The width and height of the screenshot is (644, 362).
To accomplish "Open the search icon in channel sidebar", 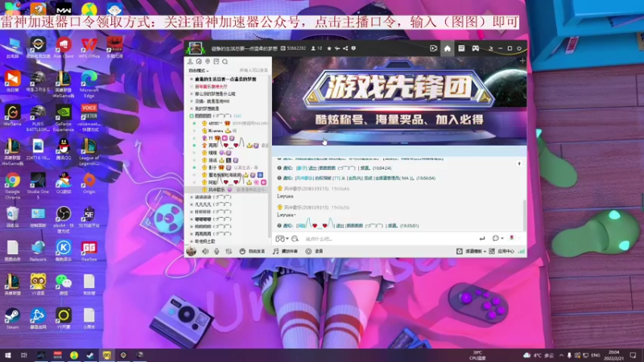I will coord(225,62).
